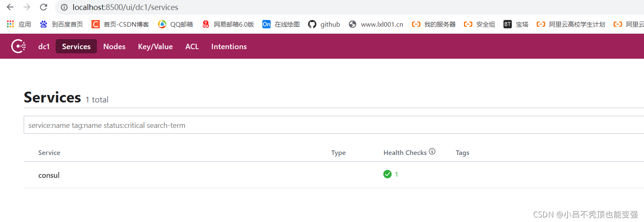Click the Consul logo icon

[18, 46]
